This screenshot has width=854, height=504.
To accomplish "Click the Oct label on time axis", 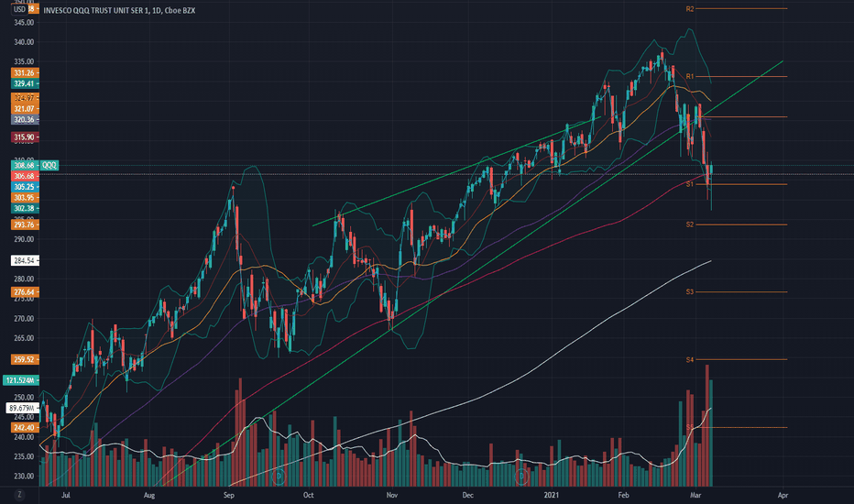I will point(308,495).
